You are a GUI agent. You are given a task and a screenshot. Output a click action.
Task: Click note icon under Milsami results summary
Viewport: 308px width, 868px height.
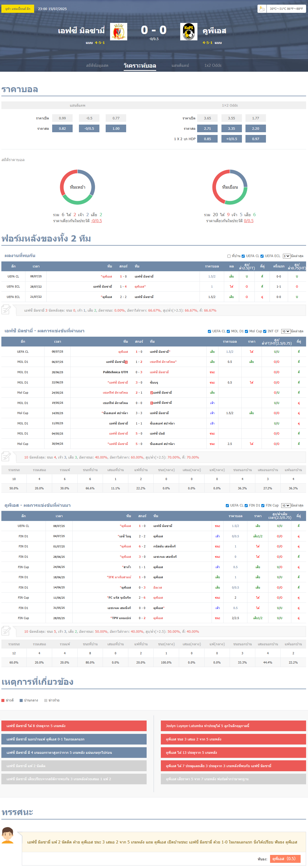6,457
